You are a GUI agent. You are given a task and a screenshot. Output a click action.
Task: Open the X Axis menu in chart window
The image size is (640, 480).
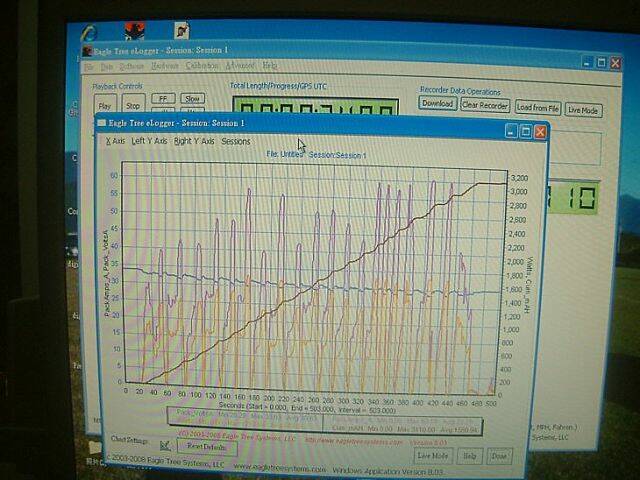[115, 141]
